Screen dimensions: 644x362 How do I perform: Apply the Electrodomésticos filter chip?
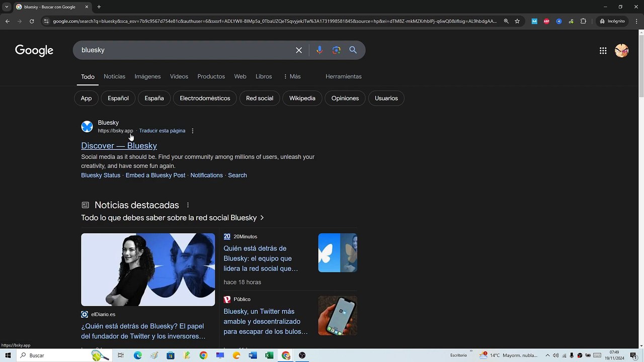pyautogui.click(x=205, y=98)
